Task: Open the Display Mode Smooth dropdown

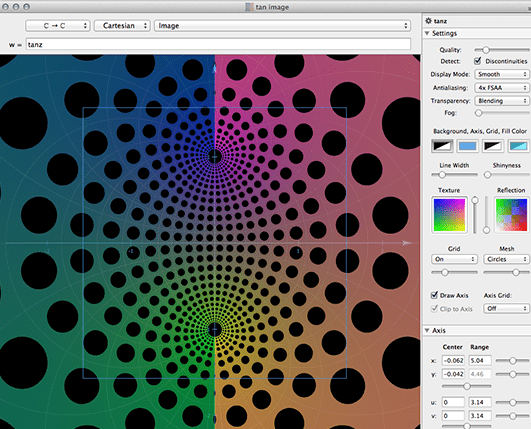Action: click(x=502, y=74)
